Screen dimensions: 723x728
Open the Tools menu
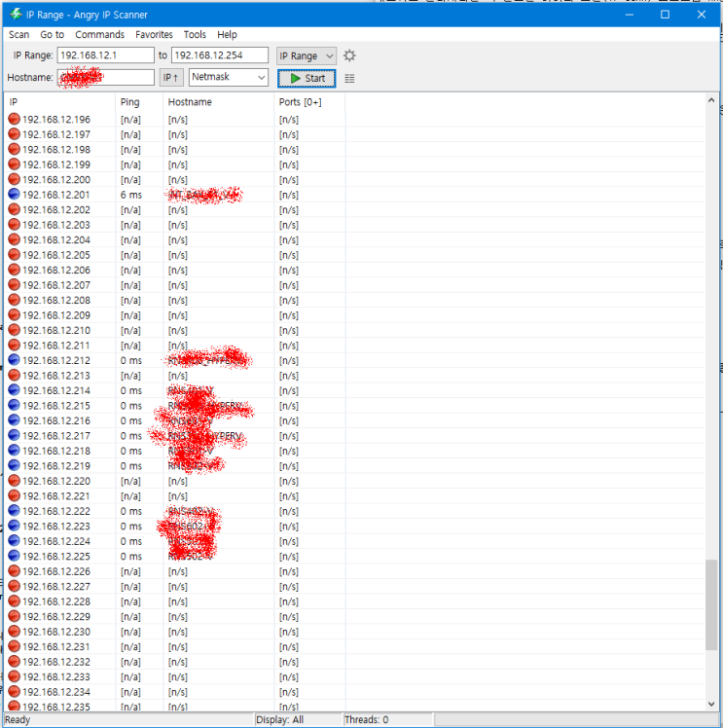(x=195, y=34)
